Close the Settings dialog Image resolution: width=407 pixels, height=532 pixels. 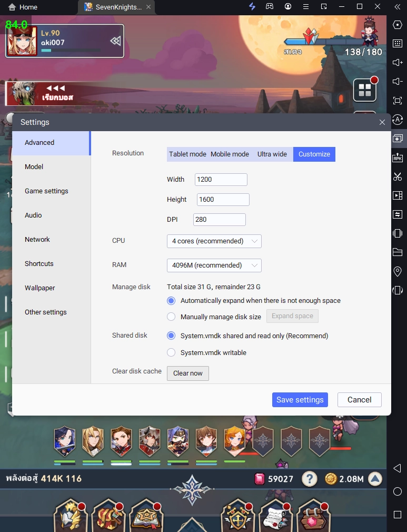coord(382,122)
